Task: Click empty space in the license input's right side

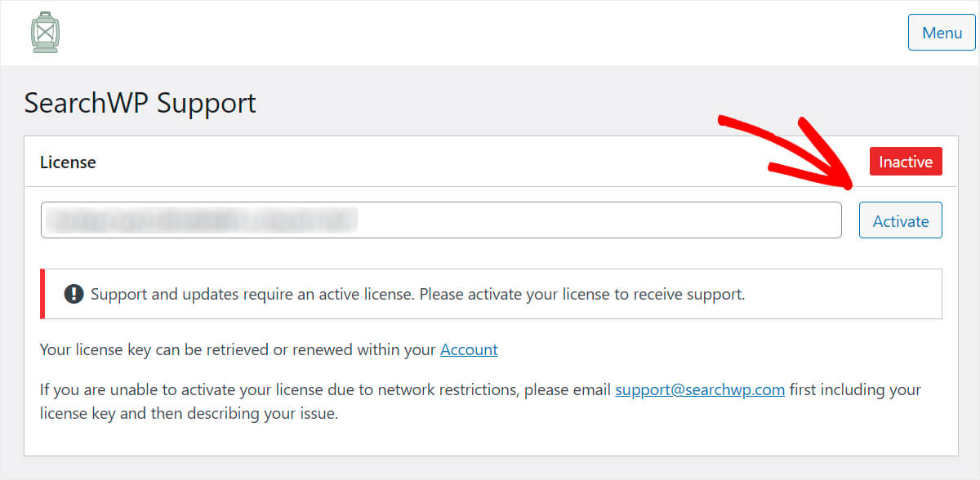Action: [x=604, y=220]
